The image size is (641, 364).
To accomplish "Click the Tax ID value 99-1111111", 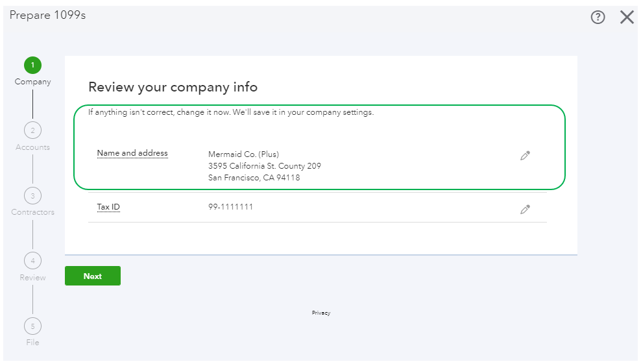I will pos(230,207).
